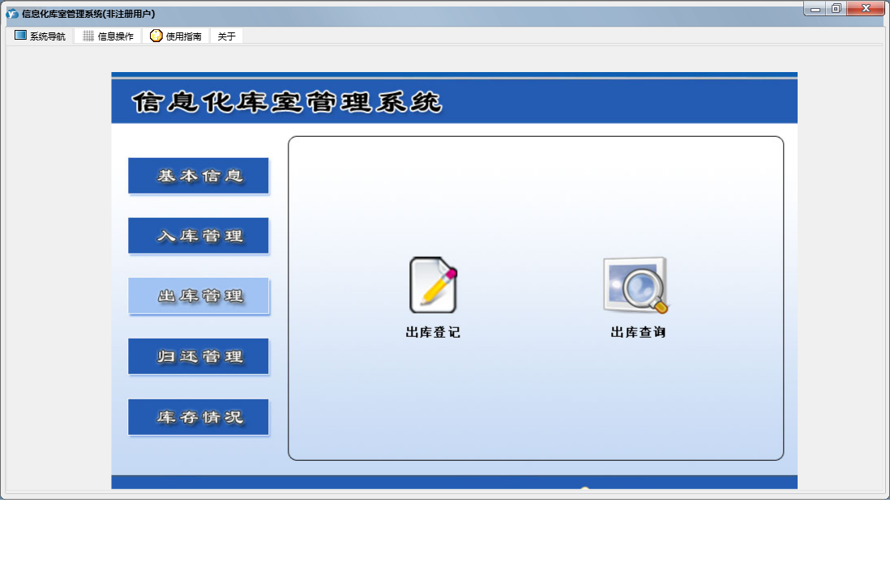Screen dimensions: 890x588
Task: Click the 出库查询 text label
Action: coord(638,332)
